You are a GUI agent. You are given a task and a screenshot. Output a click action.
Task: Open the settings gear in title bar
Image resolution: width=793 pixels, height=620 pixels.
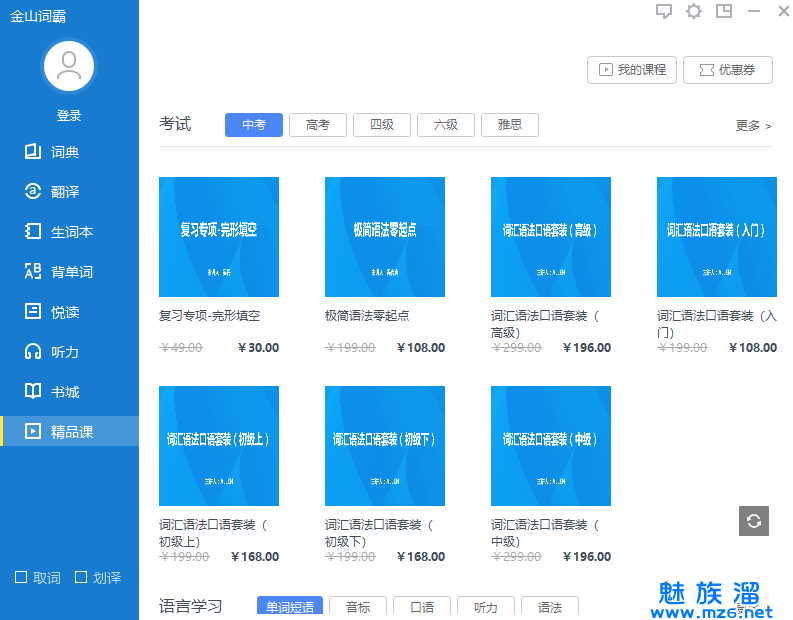(x=694, y=11)
